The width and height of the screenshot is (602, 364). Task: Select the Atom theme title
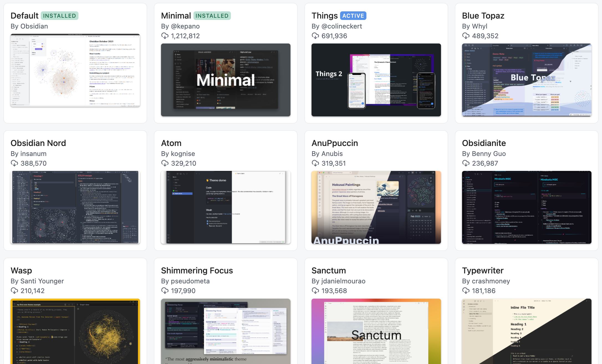[x=171, y=143]
